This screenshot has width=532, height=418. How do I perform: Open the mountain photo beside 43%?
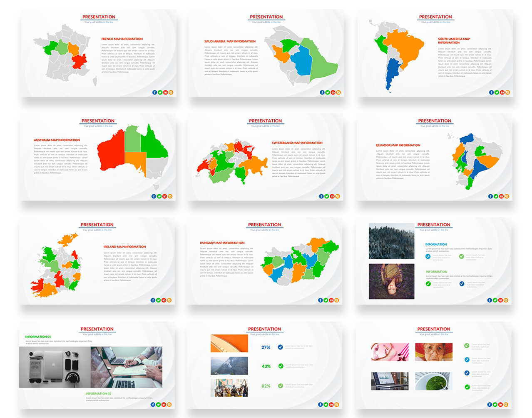[229, 365]
